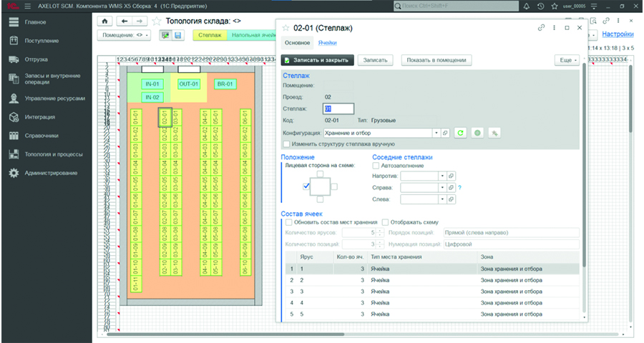Image resolution: width=644 pixels, height=343 pixels.
Task: Open Главное menu section
Action: pos(35,22)
